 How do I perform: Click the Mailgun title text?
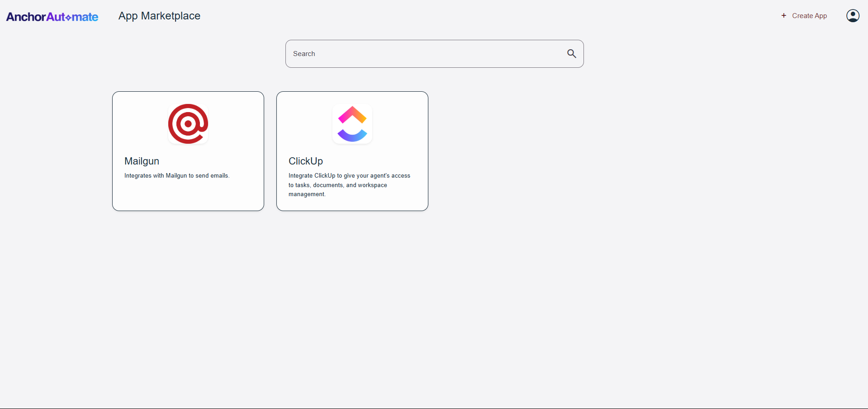click(142, 161)
